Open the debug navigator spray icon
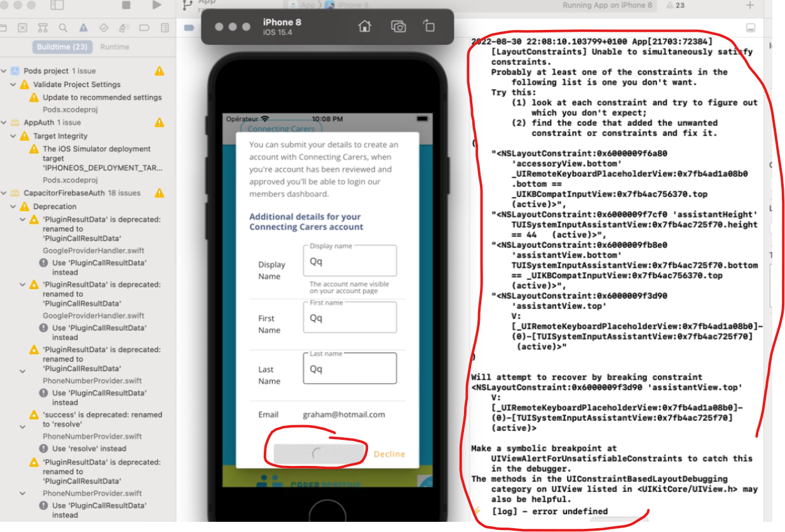This screenshot has width=785, height=532. coord(124,28)
